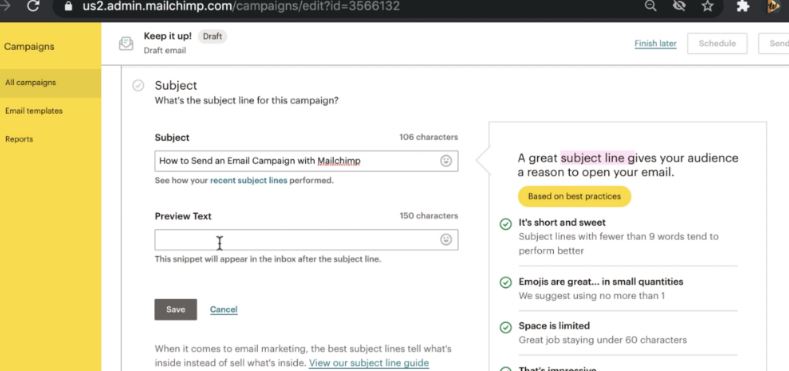Click into the Preview Text input field
The image size is (789, 371).
click(x=306, y=240)
